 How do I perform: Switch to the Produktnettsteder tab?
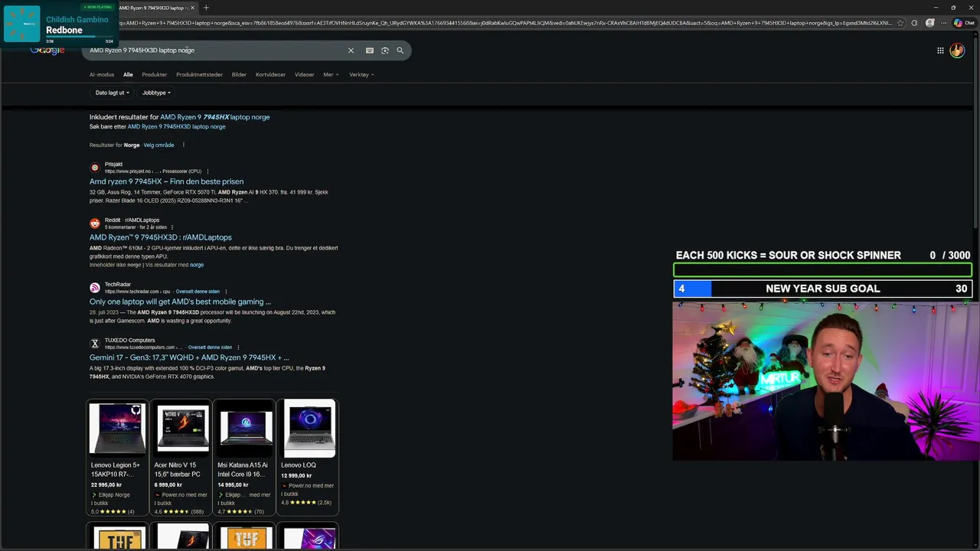coord(199,75)
